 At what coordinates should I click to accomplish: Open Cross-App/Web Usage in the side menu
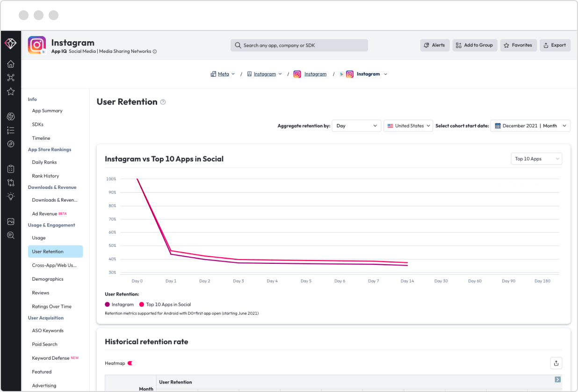tap(54, 265)
